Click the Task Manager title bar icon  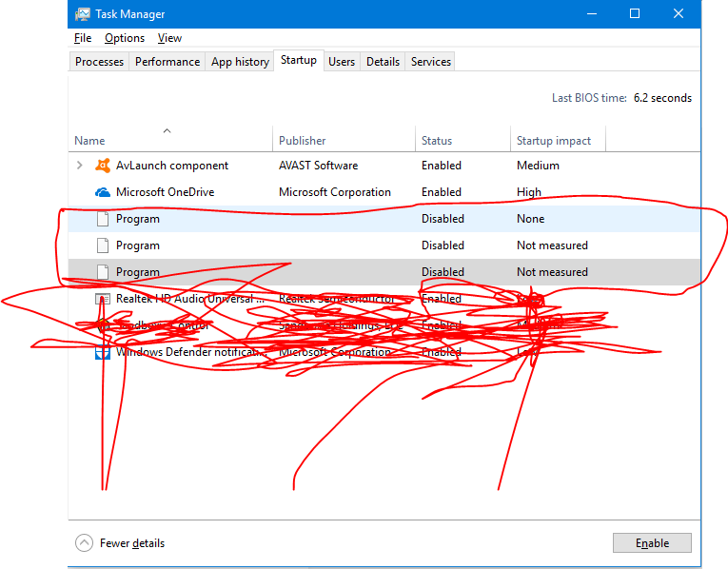83,14
